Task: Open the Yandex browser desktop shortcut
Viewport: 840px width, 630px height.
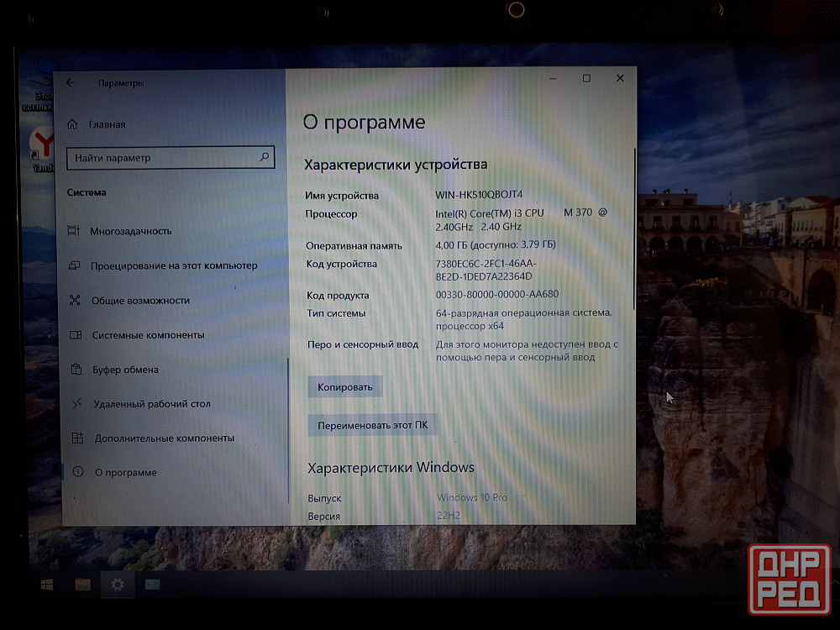Action: tap(40, 144)
